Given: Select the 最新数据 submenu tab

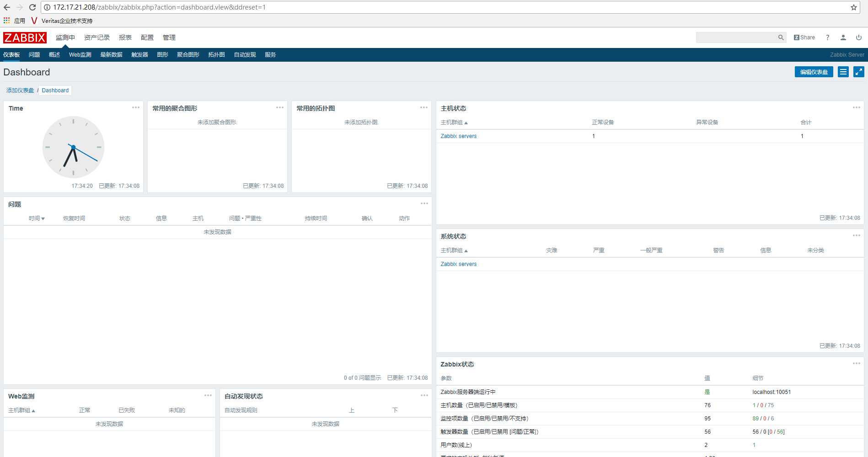Looking at the screenshot, I should [112, 55].
